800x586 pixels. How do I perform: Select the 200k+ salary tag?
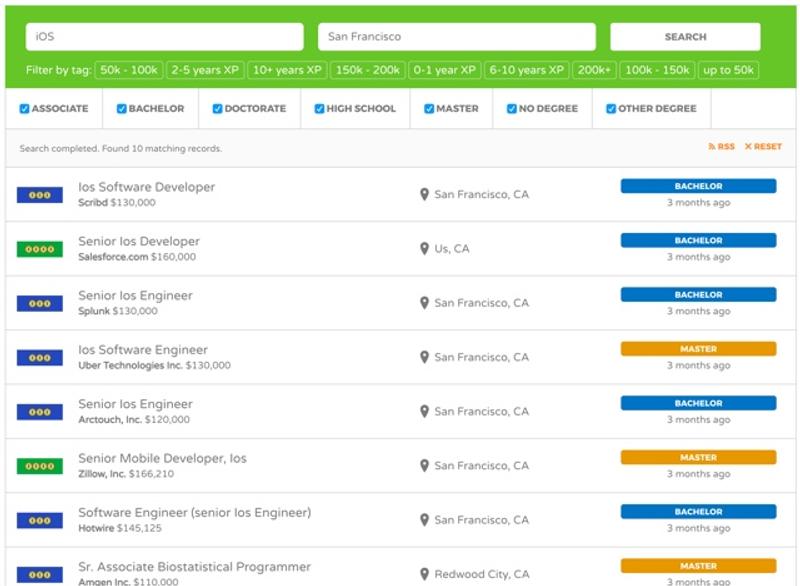pyautogui.click(x=595, y=70)
